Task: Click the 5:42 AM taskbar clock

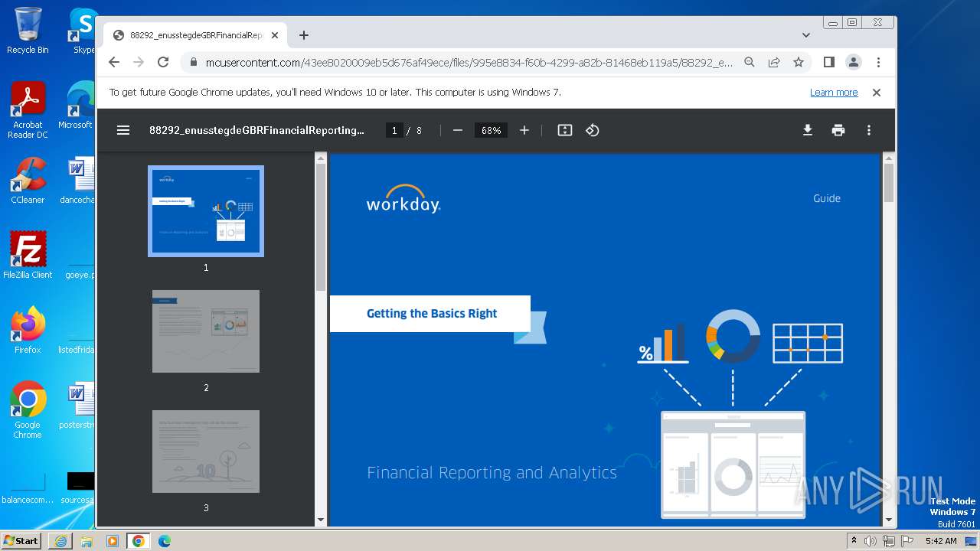Action: coord(941,541)
